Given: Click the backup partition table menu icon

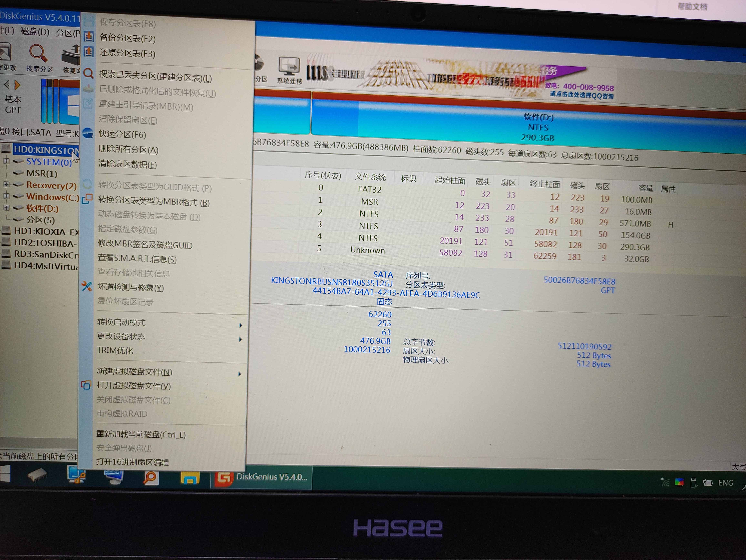Looking at the screenshot, I should tap(89, 37).
